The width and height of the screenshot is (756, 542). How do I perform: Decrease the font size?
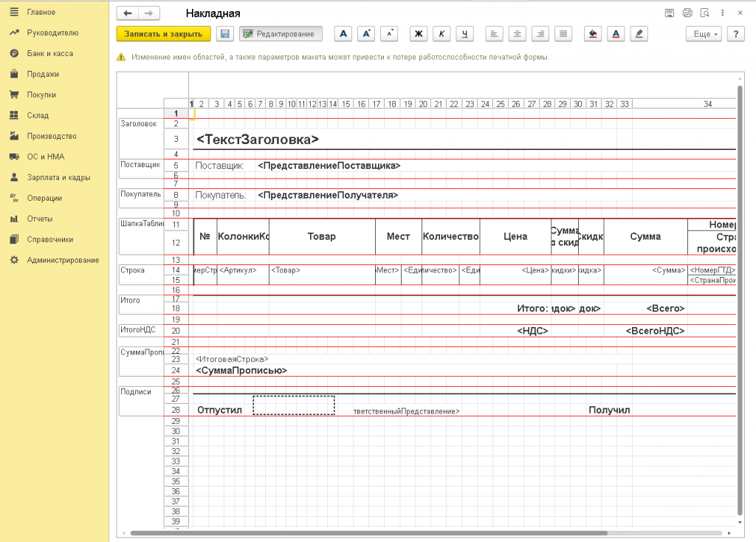[389, 34]
